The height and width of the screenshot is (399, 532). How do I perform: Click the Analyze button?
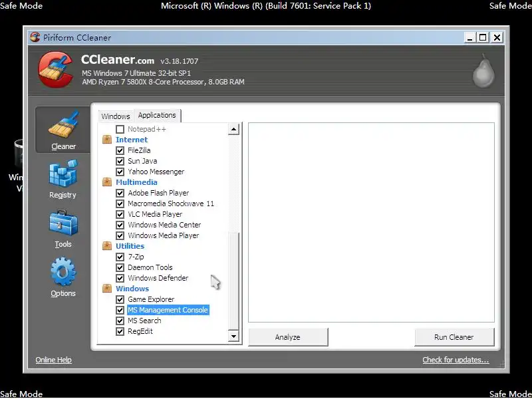tap(288, 337)
